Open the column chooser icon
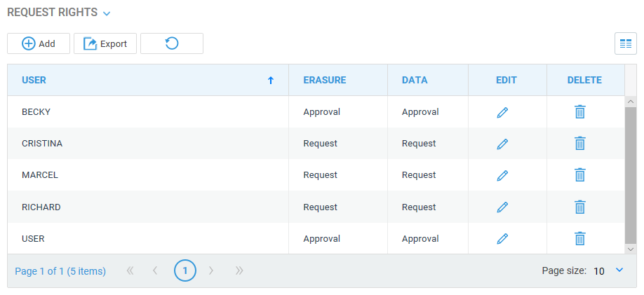 (626, 43)
